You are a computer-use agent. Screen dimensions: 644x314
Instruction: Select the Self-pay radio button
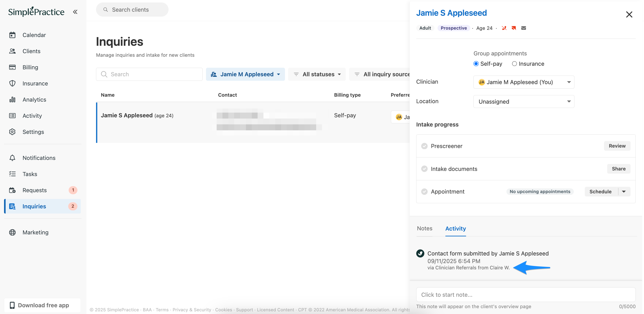tap(476, 64)
